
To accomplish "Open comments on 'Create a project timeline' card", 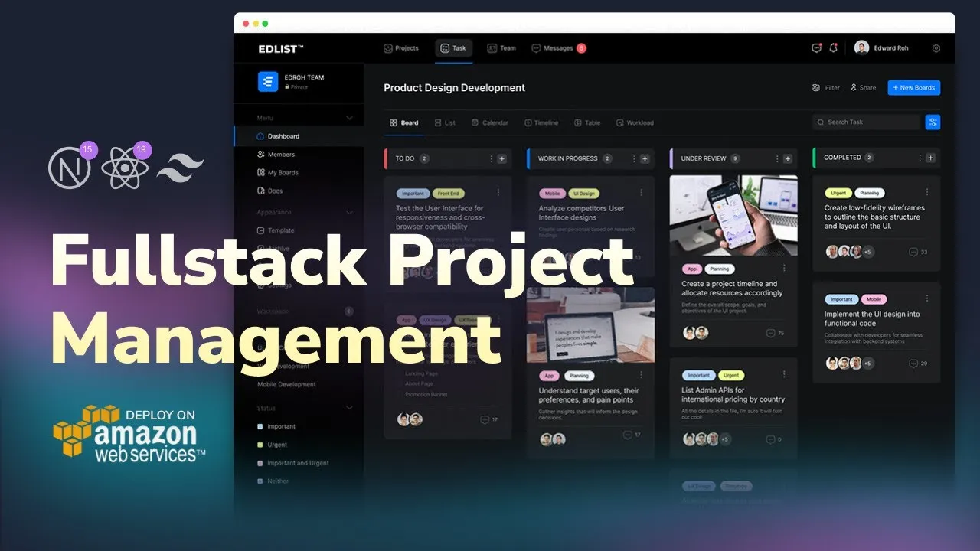I will 775,333.
